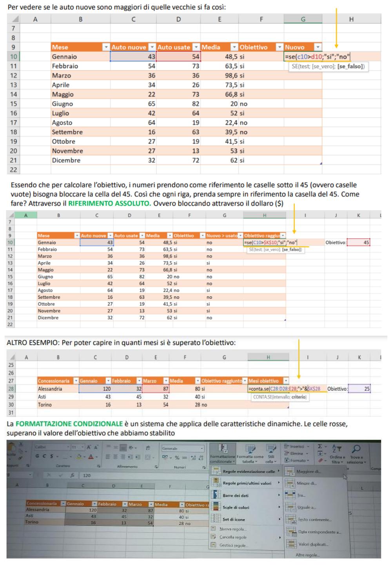Viewport: 392px width, 566px height.
Task: Open Regole primi/ultimi valori submenu
Action: point(246,483)
